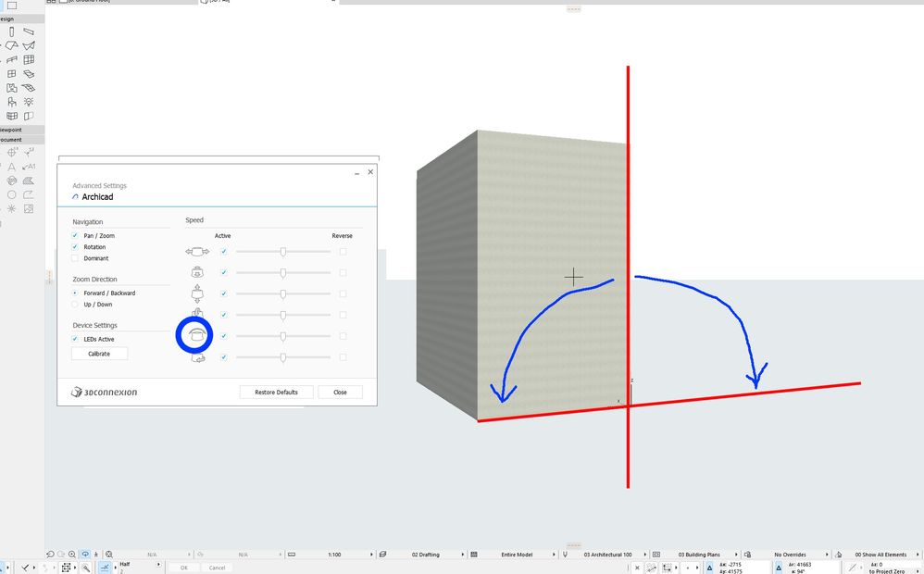
Task: Select the Text tool under Document
Action: tap(11, 167)
